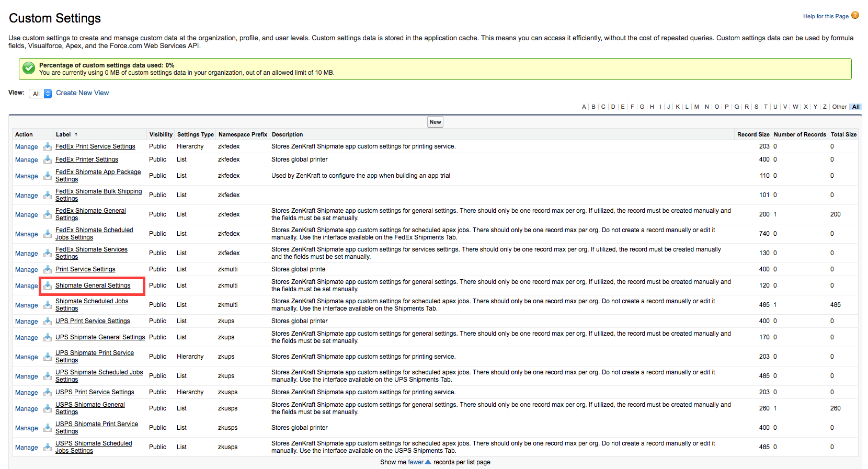The width and height of the screenshot is (868, 469).
Task: Select the All alphabet filter
Action: [x=855, y=107]
